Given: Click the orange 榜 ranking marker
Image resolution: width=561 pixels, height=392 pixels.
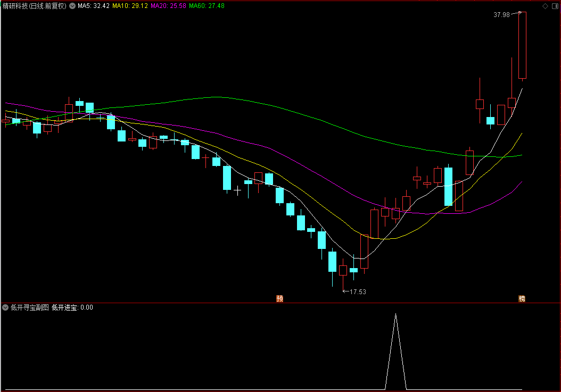Looking at the screenshot, I should 522,298.
